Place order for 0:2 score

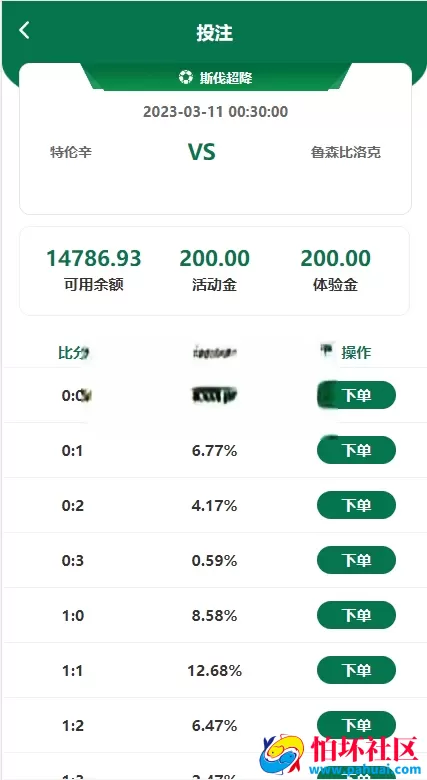(x=356, y=505)
